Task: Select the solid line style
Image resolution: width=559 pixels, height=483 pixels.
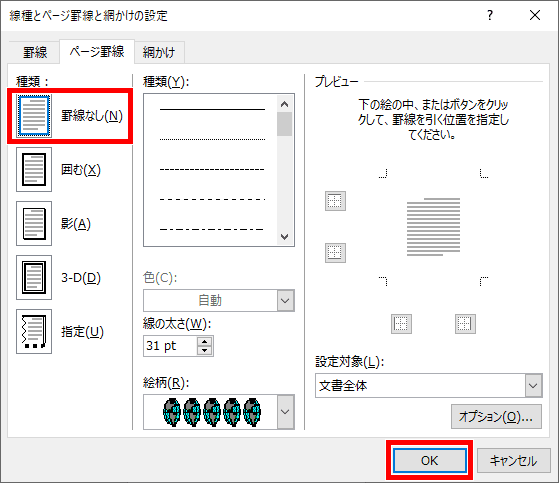Action: 212,109
